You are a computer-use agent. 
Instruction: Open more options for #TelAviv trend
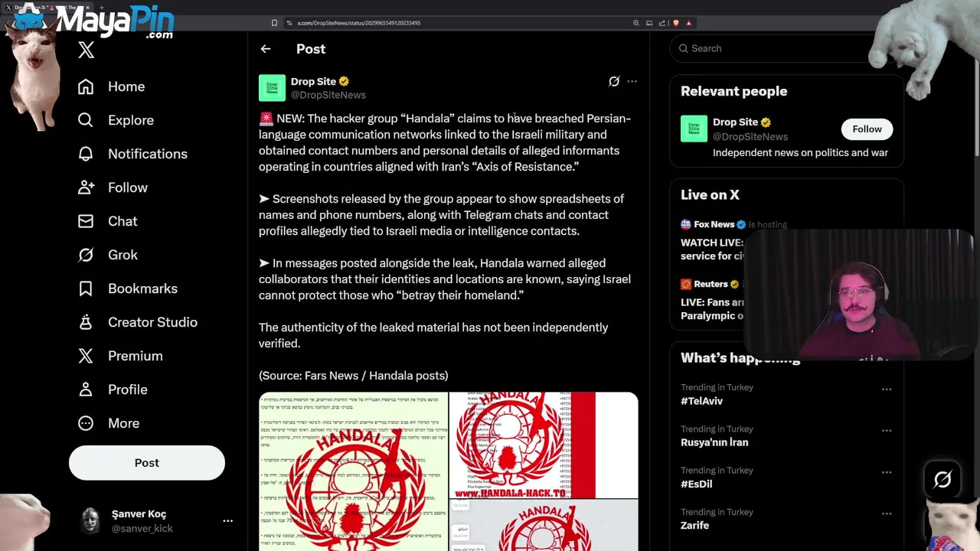887,389
